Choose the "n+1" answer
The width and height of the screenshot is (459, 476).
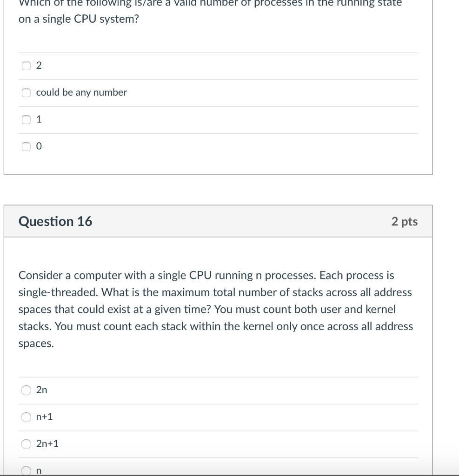[x=26, y=417]
